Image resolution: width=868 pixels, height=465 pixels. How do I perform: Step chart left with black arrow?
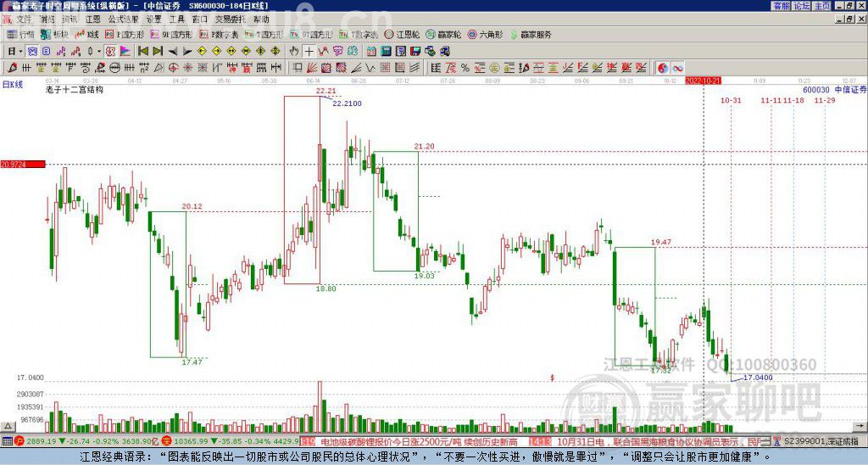[173, 52]
